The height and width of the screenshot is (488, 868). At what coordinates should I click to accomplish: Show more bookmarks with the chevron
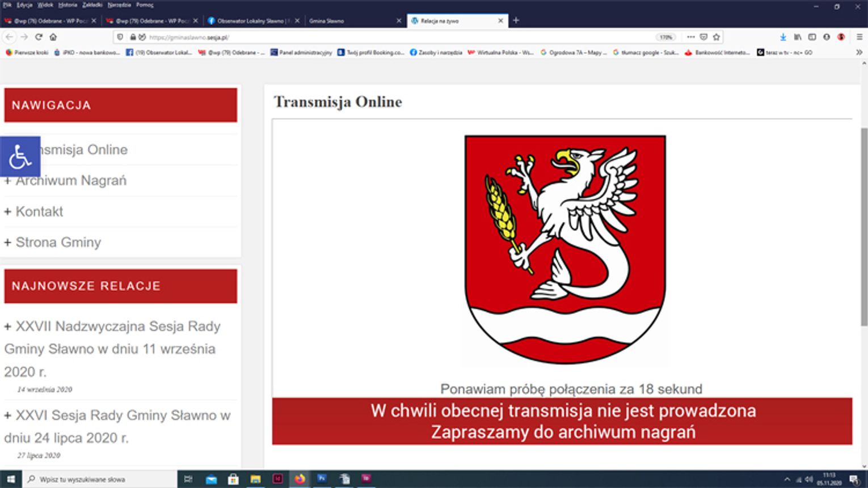pos(859,52)
